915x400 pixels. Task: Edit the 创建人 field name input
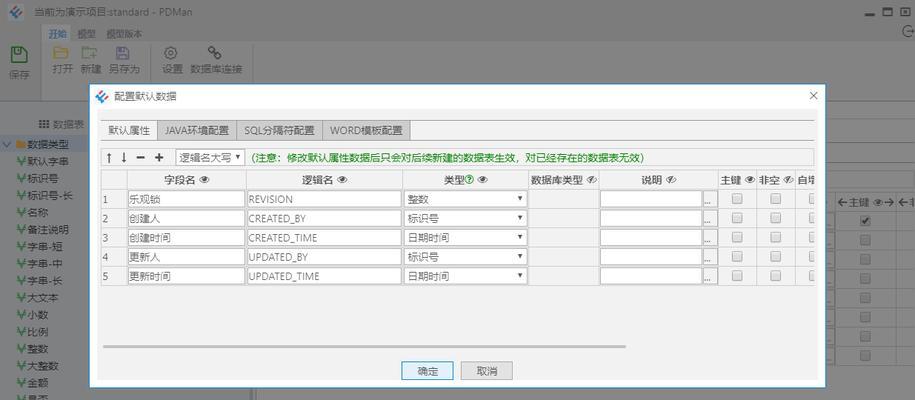point(186,218)
